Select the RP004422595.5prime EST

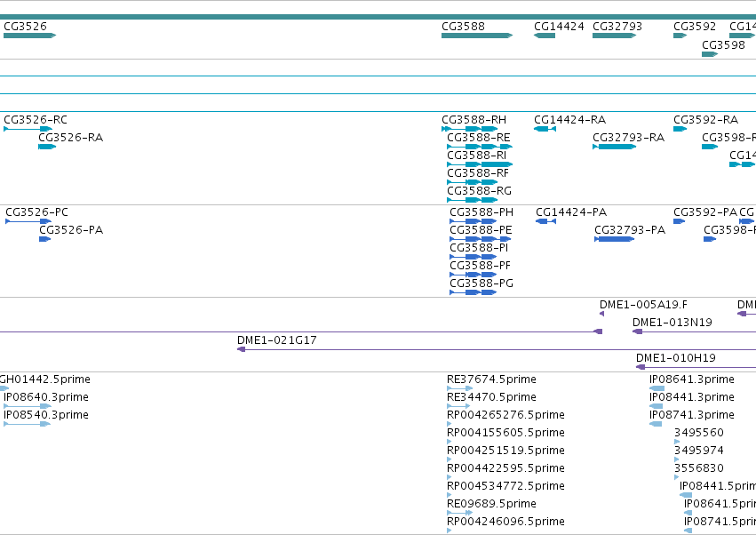tap(450, 478)
